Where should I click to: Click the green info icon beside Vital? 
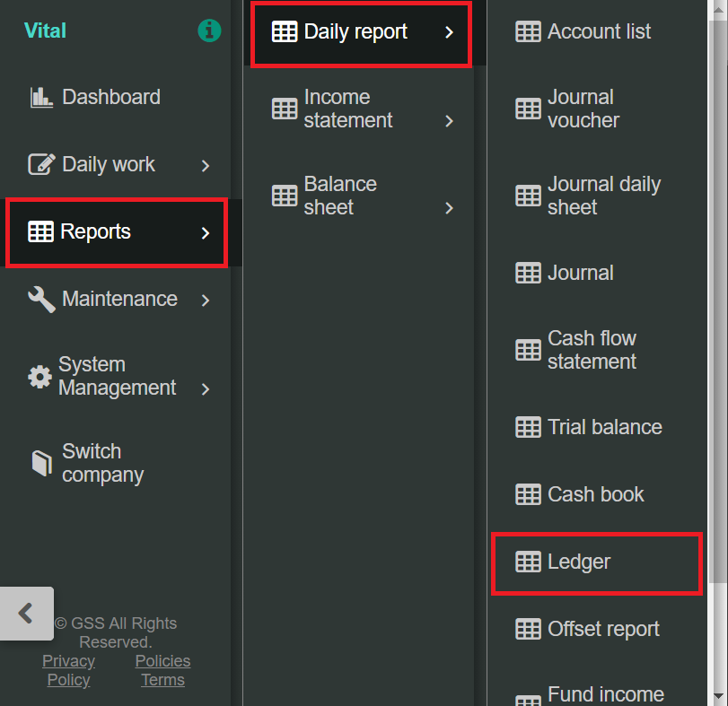pos(208,31)
